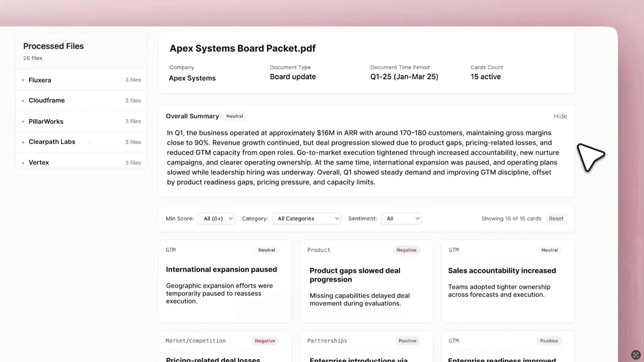Click the plus icon beside PillarWorks
Image resolution: width=644 pixels, height=362 pixels.
23,122
